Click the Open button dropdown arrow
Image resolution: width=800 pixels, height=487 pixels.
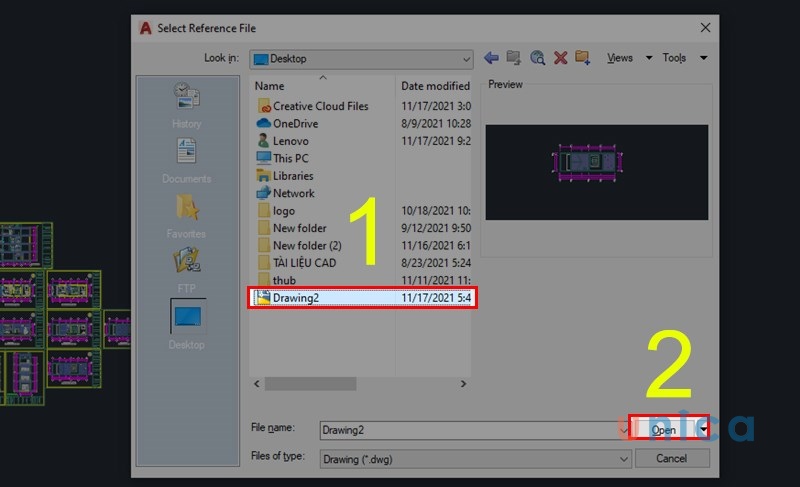coord(704,430)
